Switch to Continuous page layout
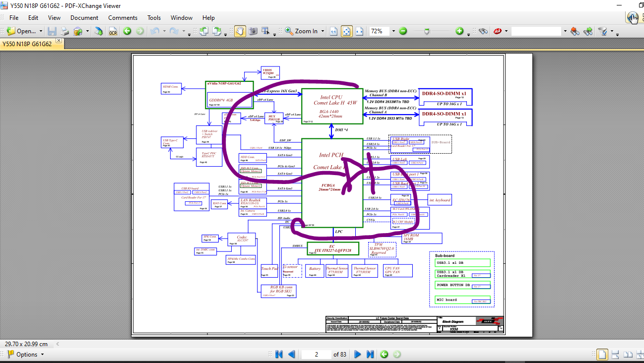Image resolution: width=644 pixels, height=363 pixels. [615, 354]
